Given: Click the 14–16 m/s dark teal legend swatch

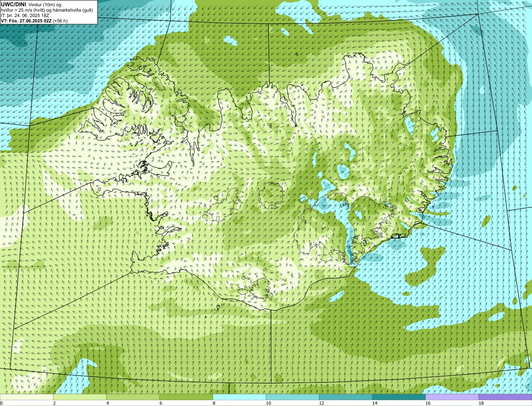Looking at the screenshot, I should coord(399,397).
